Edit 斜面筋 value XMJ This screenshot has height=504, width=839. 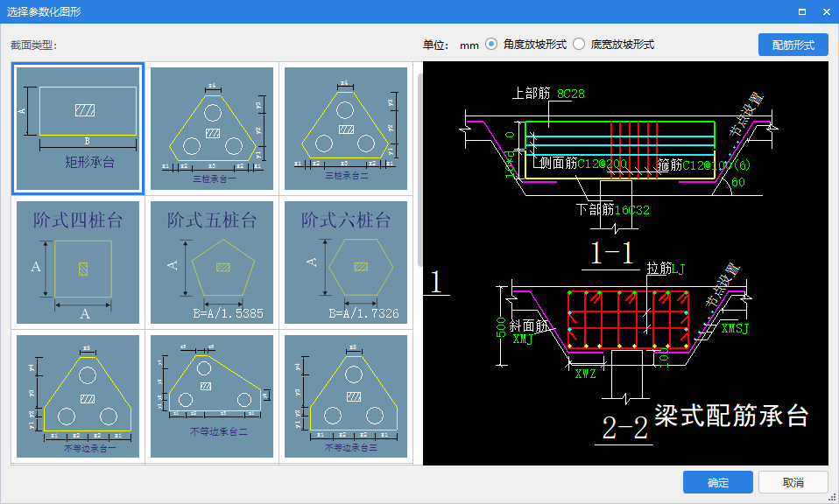522,339
